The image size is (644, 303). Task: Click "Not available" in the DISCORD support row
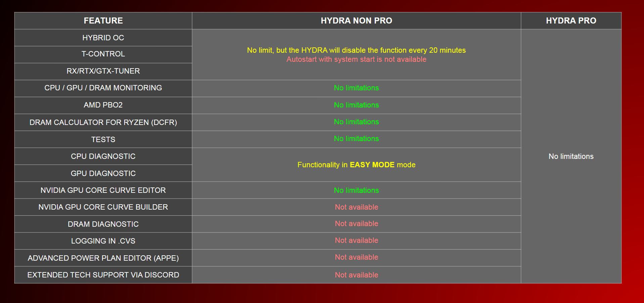(x=356, y=275)
